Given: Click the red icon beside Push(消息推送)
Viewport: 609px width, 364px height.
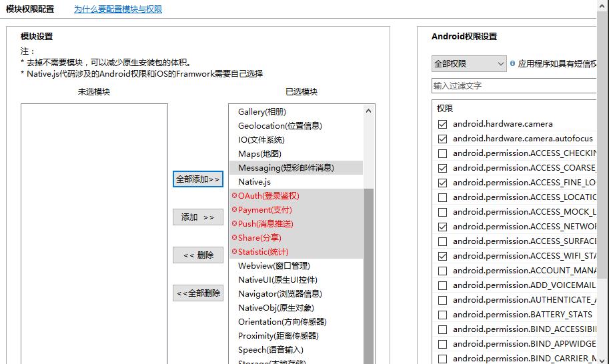Looking at the screenshot, I should 234,223.
